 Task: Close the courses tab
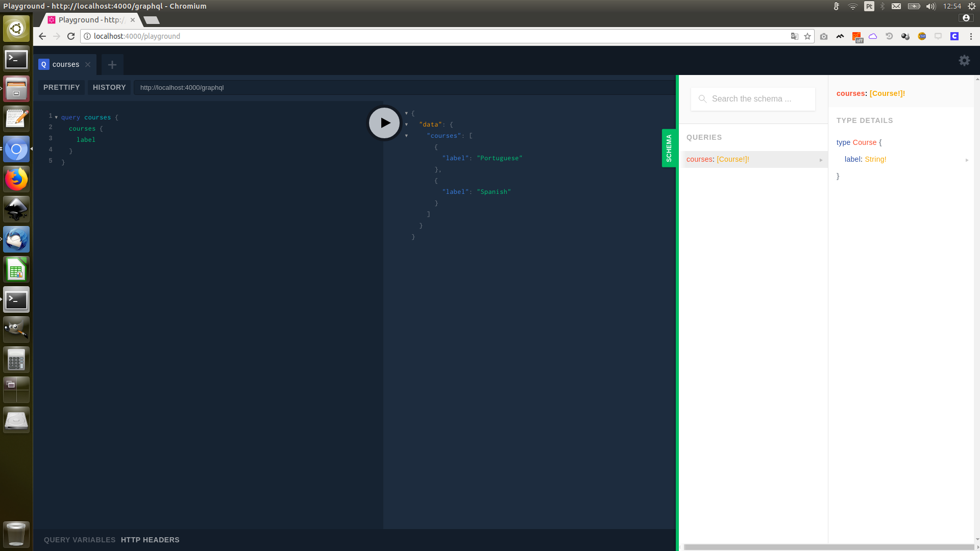[88, 65]
